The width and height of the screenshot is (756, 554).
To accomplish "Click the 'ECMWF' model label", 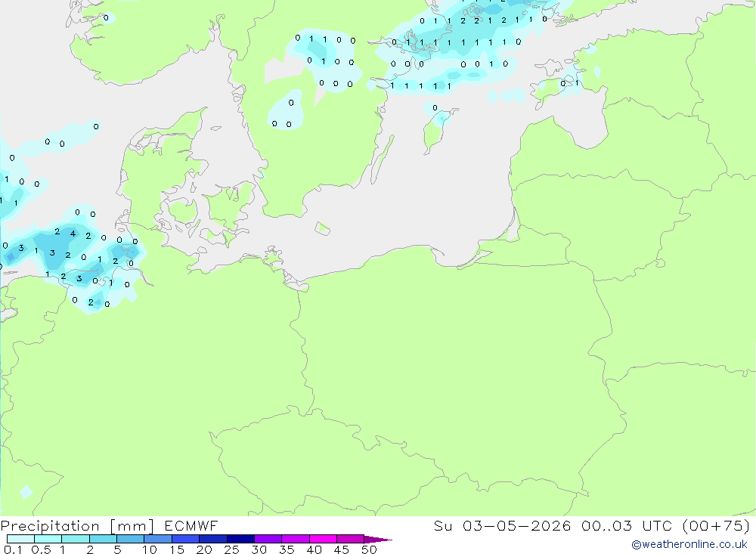I will 191,525.
